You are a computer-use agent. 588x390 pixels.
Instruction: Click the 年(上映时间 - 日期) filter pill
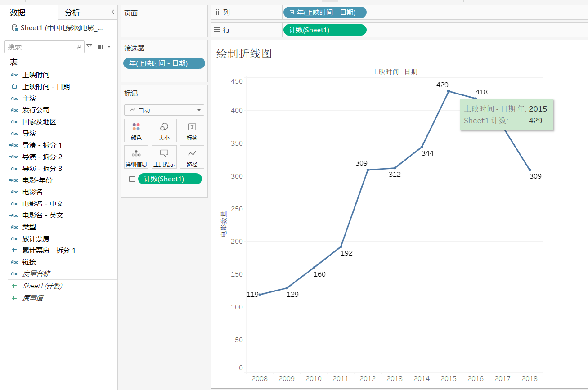click(164, 63)
